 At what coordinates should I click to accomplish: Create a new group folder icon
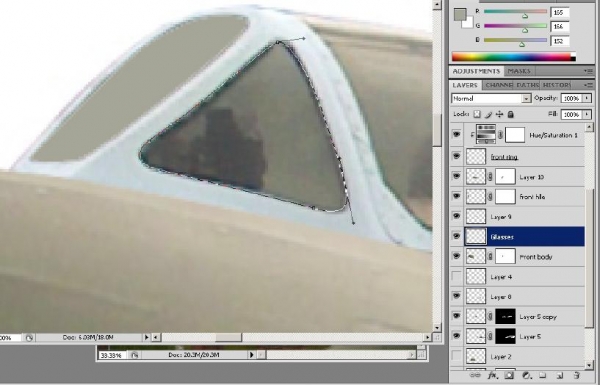tap(543, 375)
